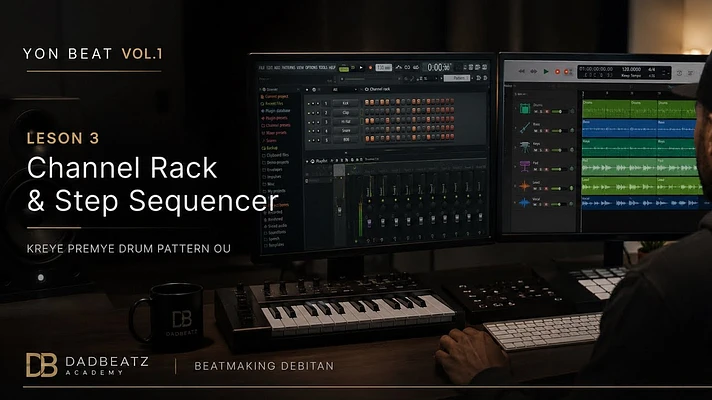Solo the Bass track with its S button
The image size is (712, 400).
[541, 131]
